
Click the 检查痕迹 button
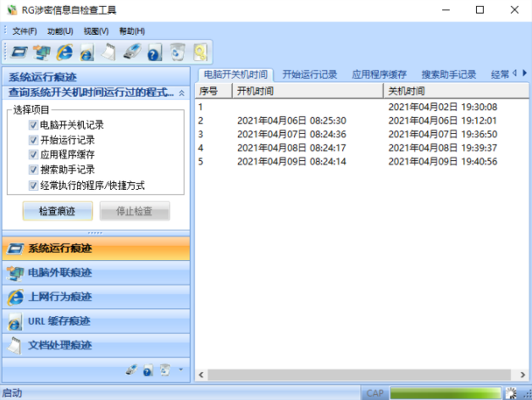pyautogui.click(x=57, y=212)
